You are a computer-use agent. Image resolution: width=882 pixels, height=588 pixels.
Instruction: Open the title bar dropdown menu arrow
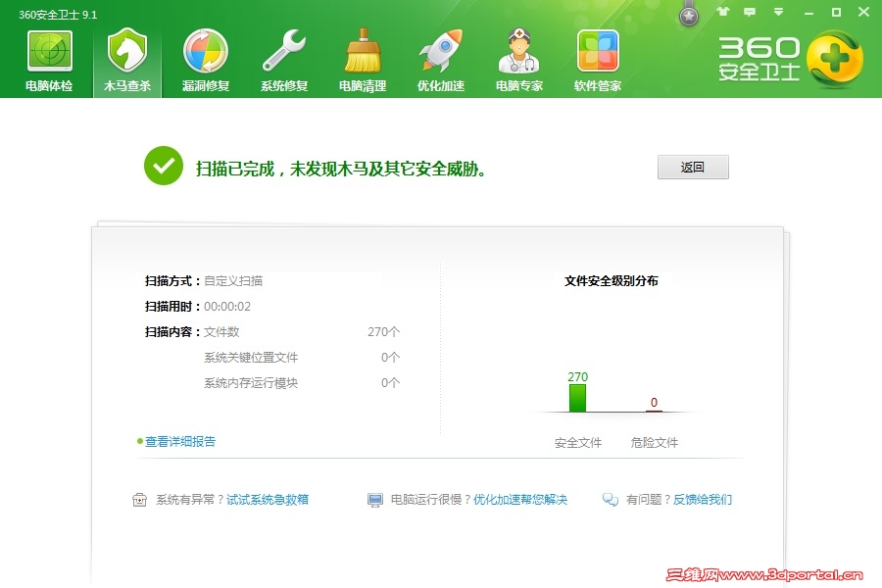coord(778,12)
